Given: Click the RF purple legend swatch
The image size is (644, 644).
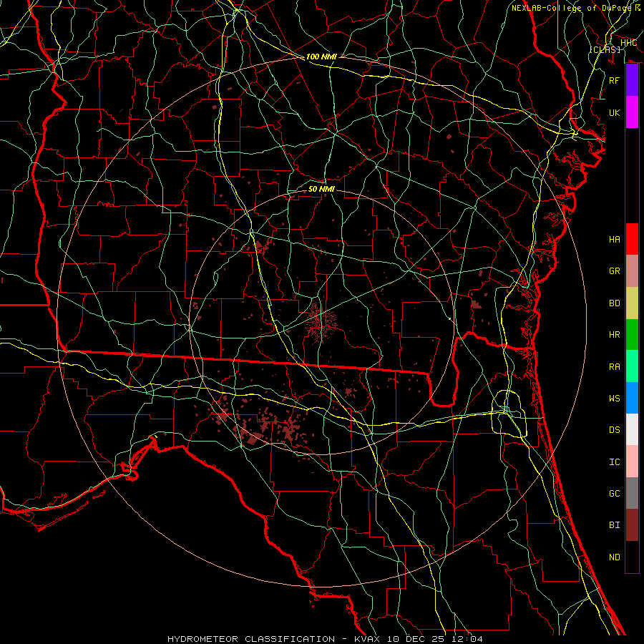Looking at the screenshot, I should coord(632,80).
